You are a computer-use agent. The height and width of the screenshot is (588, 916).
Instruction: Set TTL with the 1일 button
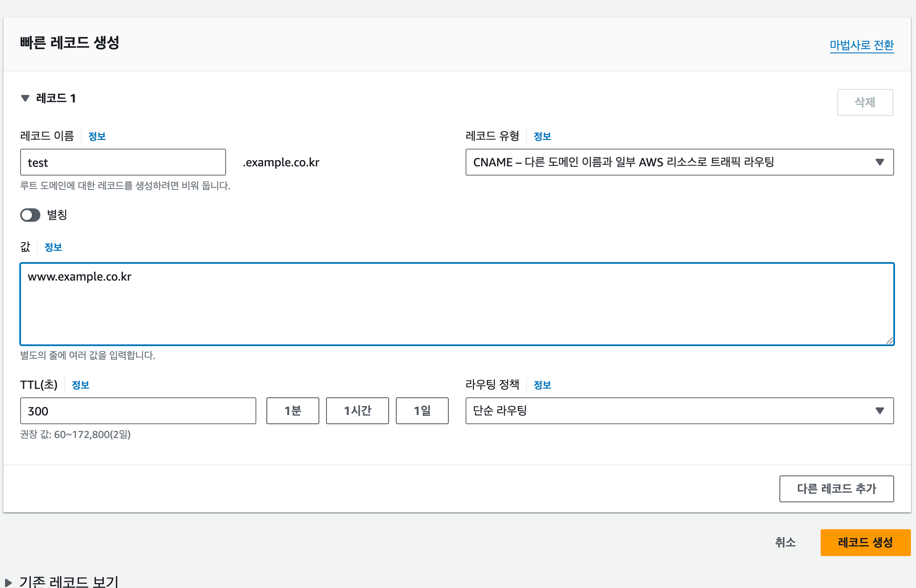422,411
